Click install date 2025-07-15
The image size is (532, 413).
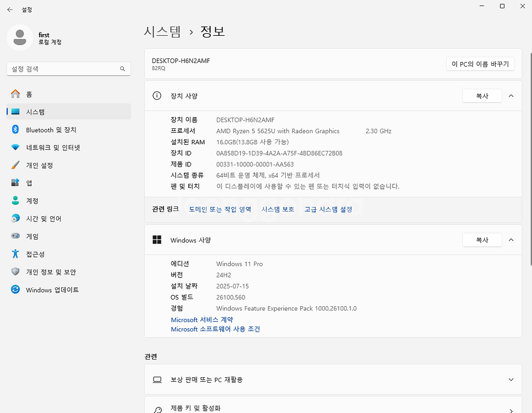(x=232, y=286)
